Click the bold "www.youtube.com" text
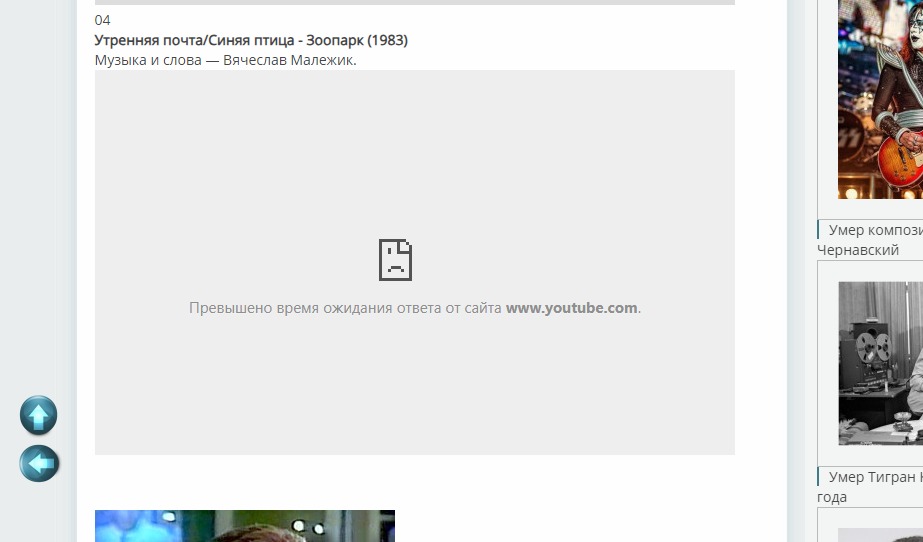 coord(571,308)
